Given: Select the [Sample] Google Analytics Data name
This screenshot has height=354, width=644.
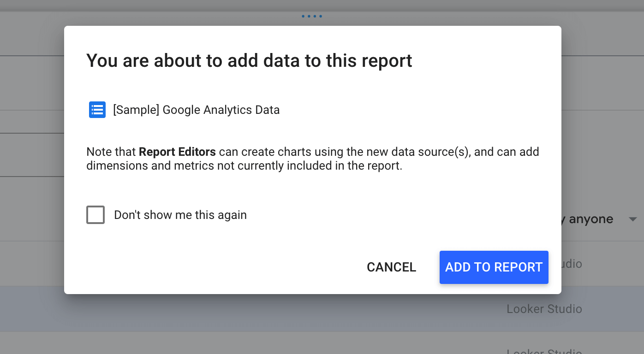Looking at the screenshot, I should click(x=197, y=110).
